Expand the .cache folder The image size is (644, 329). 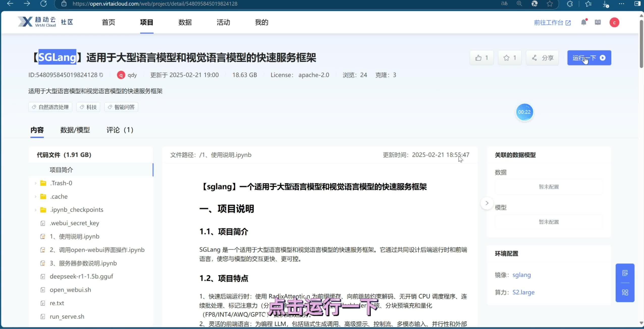(x=35, y=196)
